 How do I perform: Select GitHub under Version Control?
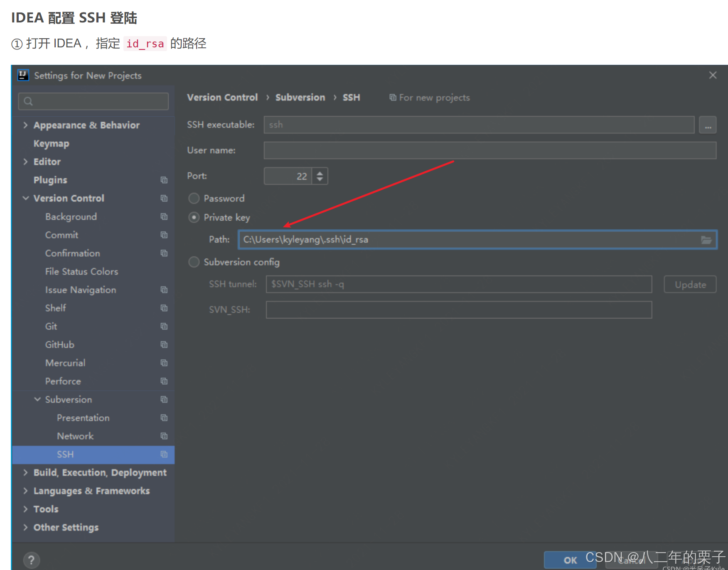[60, 344]
